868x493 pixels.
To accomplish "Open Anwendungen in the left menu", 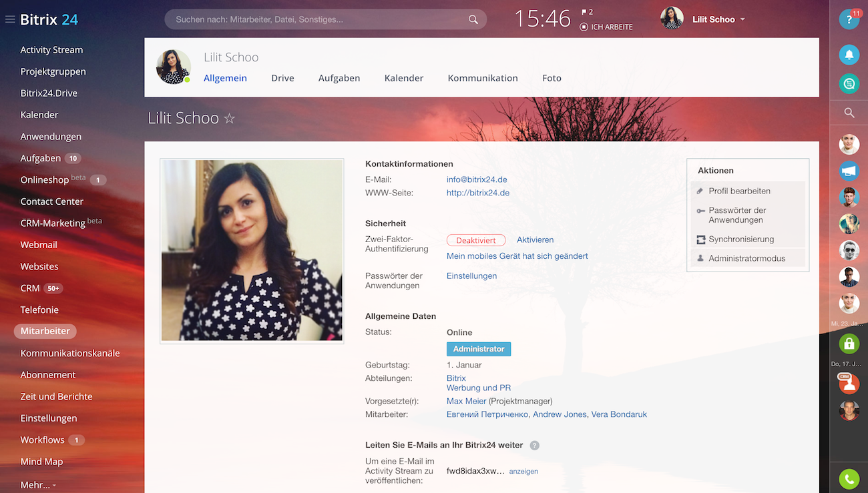I will 51,137.
